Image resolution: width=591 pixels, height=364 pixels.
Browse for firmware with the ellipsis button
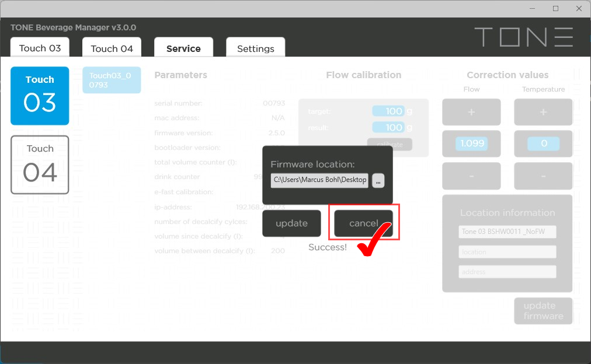click(x=378, y=181)
